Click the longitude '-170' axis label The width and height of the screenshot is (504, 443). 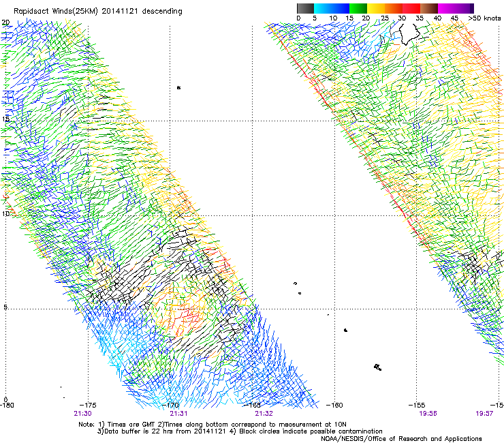point(170,405)
